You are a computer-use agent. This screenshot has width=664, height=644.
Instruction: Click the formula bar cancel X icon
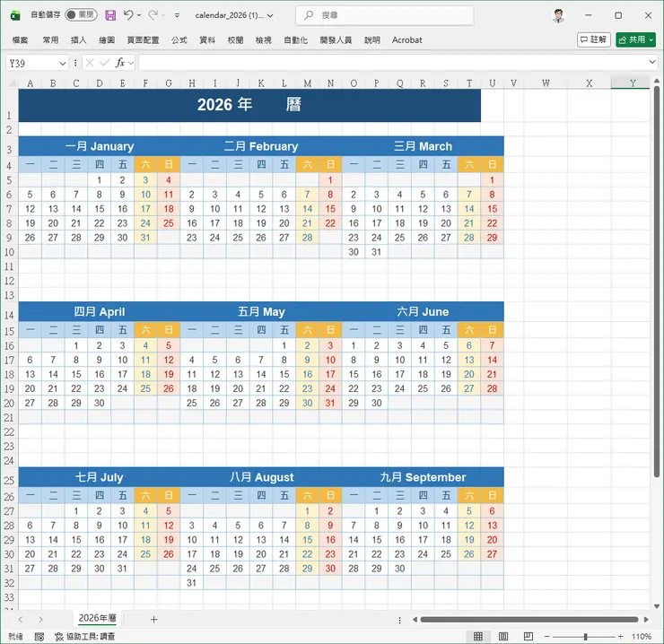pos(90,63)
